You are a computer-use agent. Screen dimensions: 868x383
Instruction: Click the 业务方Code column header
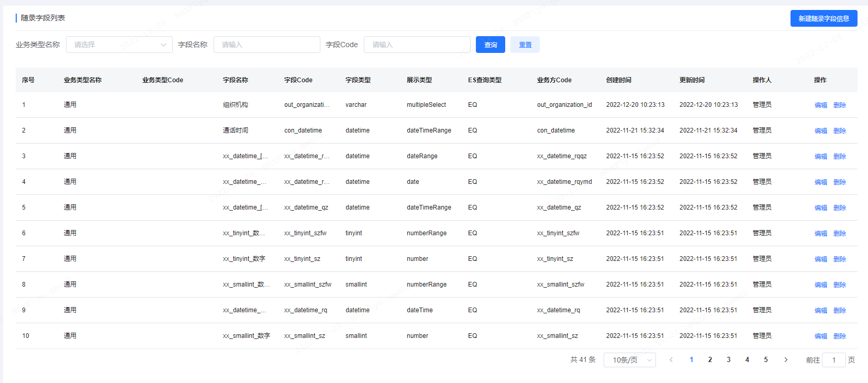[554, 80]
